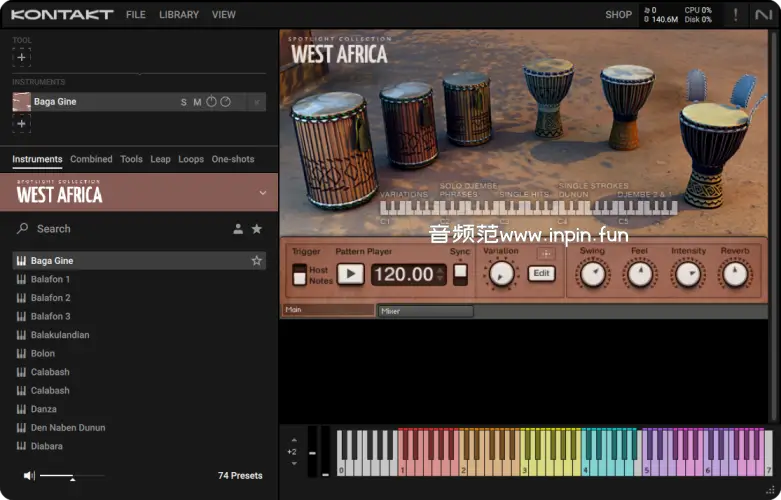Add a new tool with the plus icon under TOOL
The image size is (781, 500).
coord(22,58)
